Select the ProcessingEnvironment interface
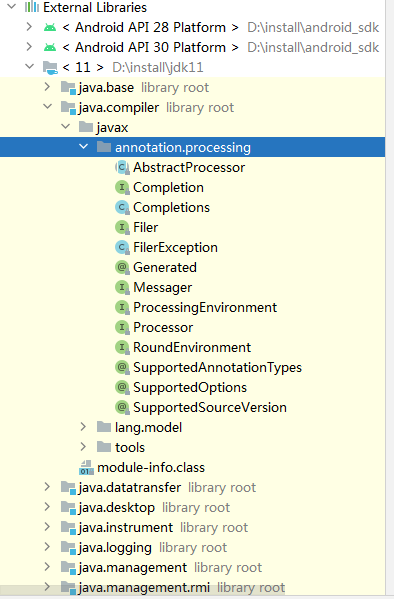This screenshot has width=394, height=599. 205,307
